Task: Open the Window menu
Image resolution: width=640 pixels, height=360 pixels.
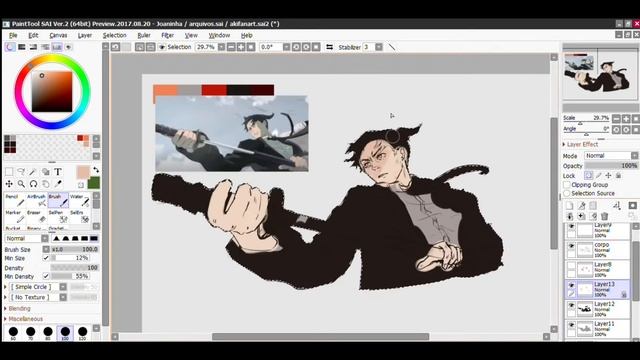Action: (x=219, y=36)
